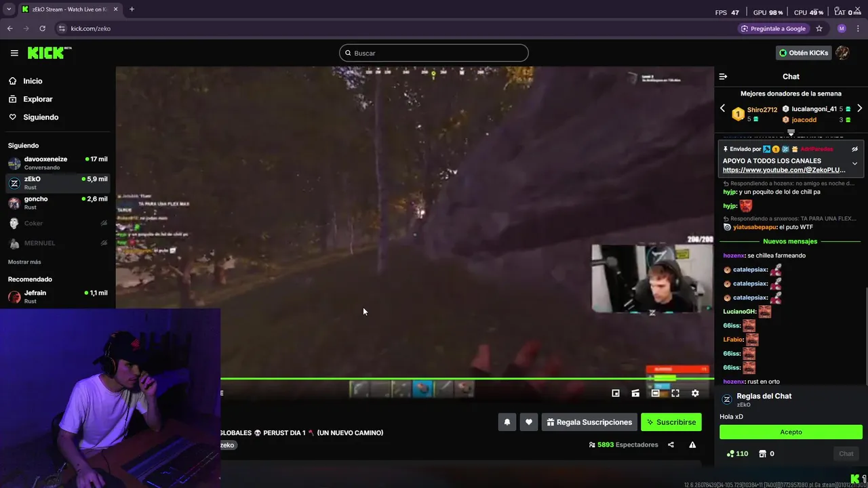
Task: Click the KICK logo
Action: click(x=49, y=53)
